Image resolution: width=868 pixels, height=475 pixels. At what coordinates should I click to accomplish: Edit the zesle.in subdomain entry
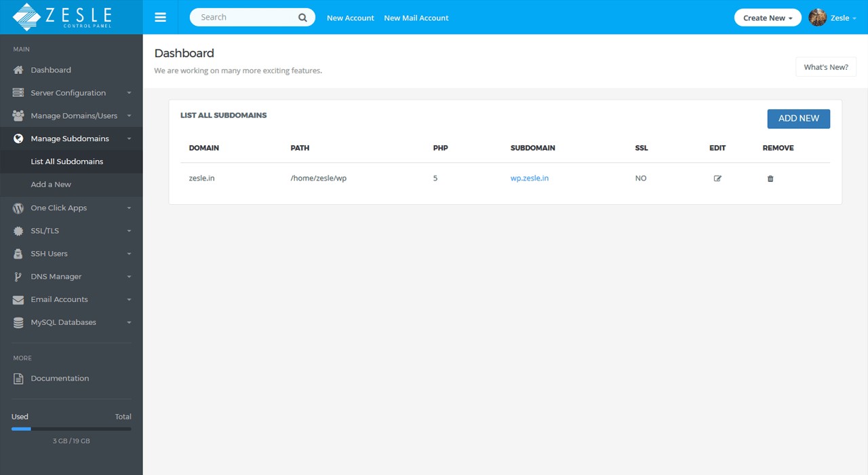(717, 178)
